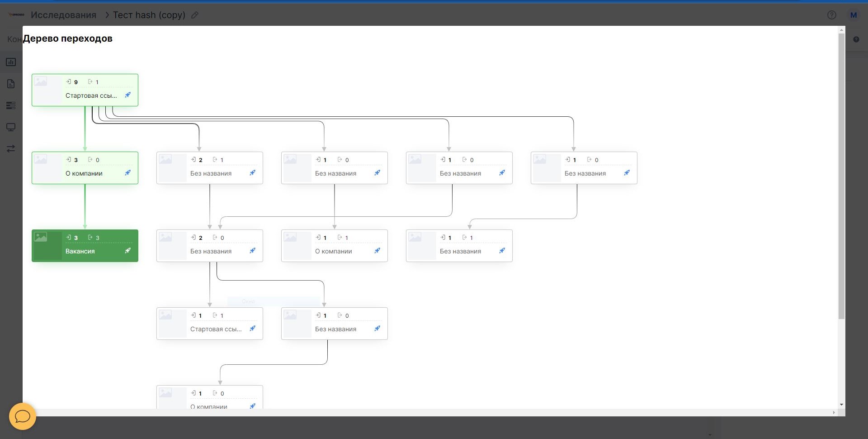Select the О компании node in third row
Screen dimensions: 868x439
click(x=334, y=246)
